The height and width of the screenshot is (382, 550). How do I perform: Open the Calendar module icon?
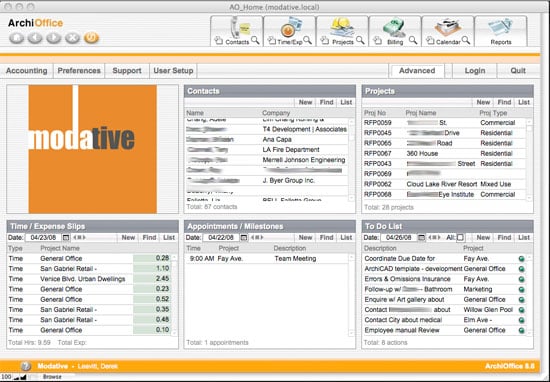448,27
